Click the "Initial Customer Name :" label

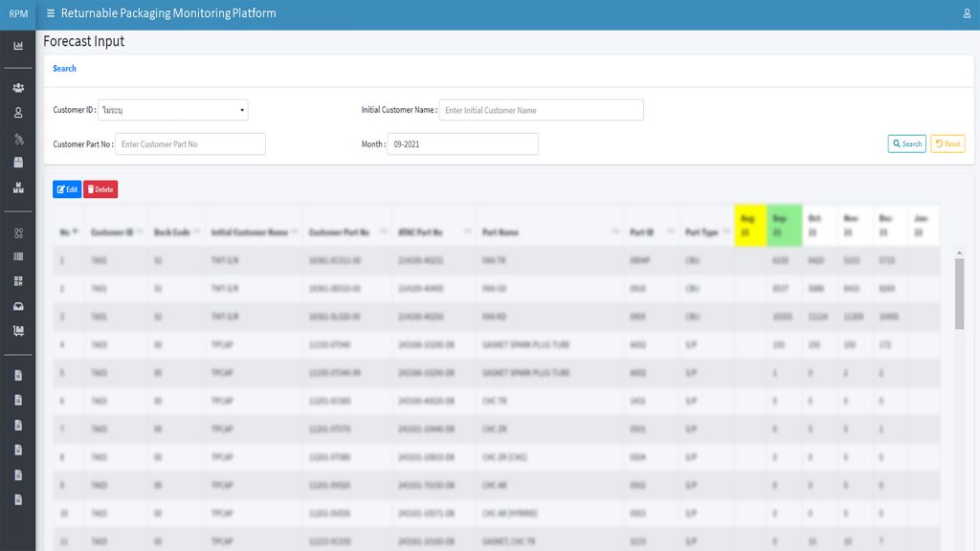(399, 110)
